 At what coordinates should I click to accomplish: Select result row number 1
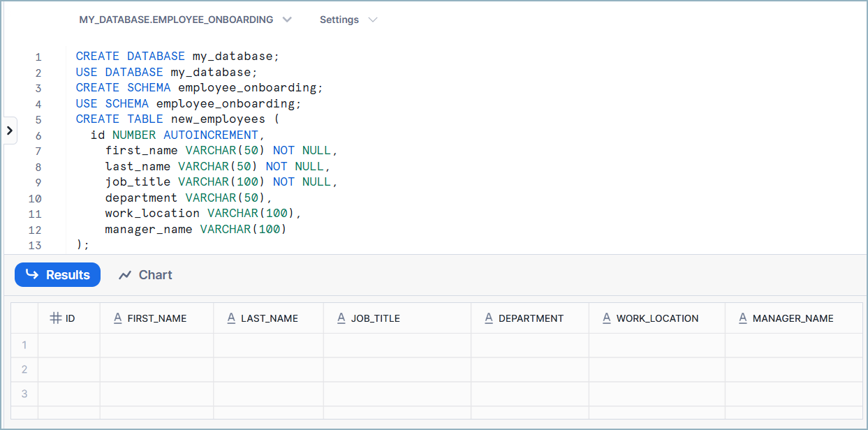(x=24, y=346)
